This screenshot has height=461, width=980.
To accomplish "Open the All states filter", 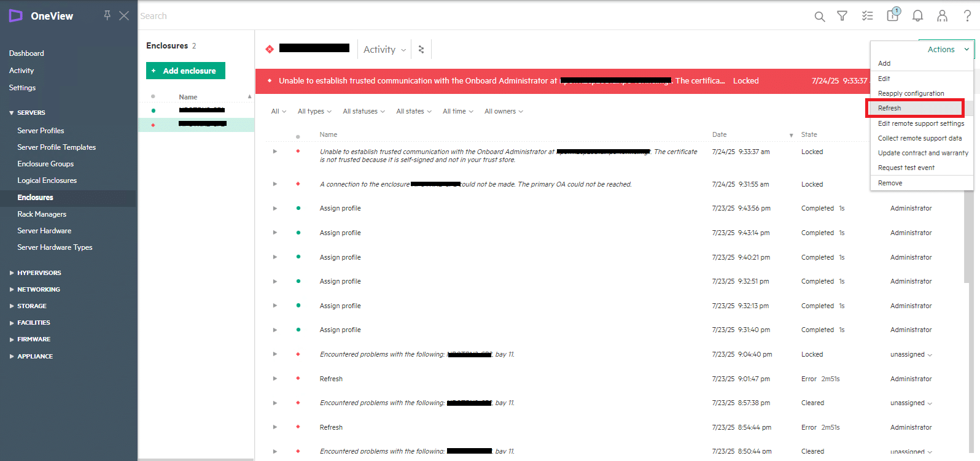I will pos(414,111).
